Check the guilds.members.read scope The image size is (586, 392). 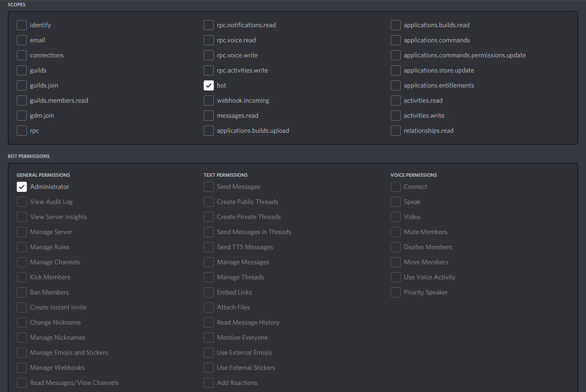22,101
